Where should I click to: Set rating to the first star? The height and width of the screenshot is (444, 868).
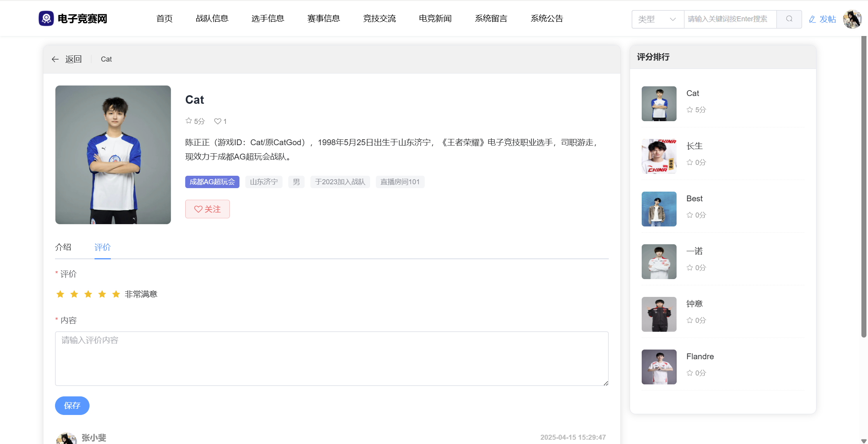pyautogui.click(x=60, y=294)
